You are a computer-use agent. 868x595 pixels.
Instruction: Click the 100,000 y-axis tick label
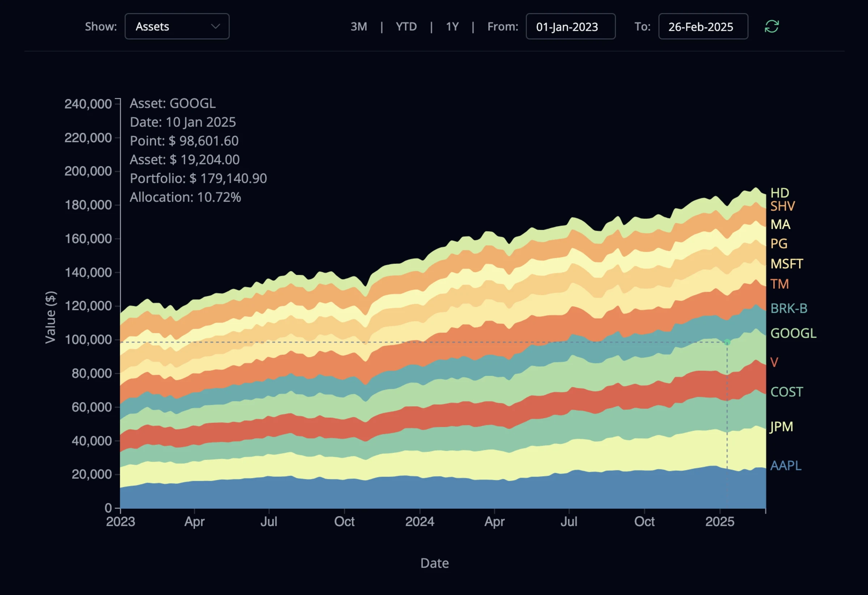coord(88,340)
